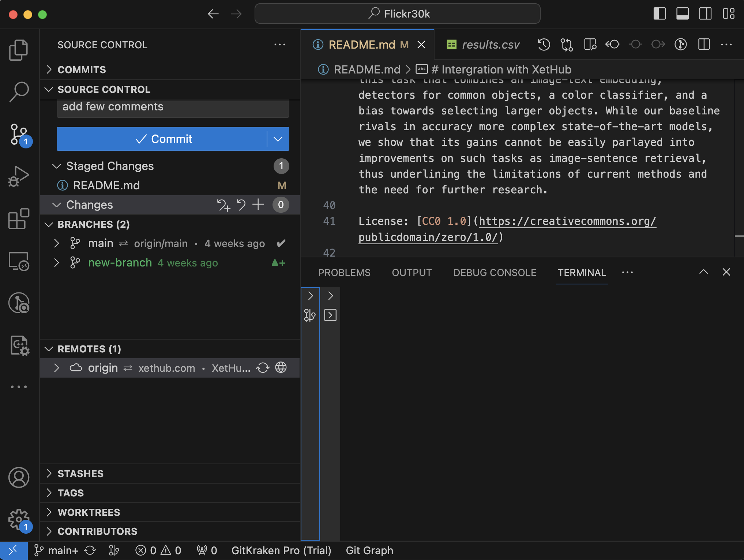Open the Explorer view in activity bar
The image size is (744, 560).
pyautogui.click(x=18, y=49)
